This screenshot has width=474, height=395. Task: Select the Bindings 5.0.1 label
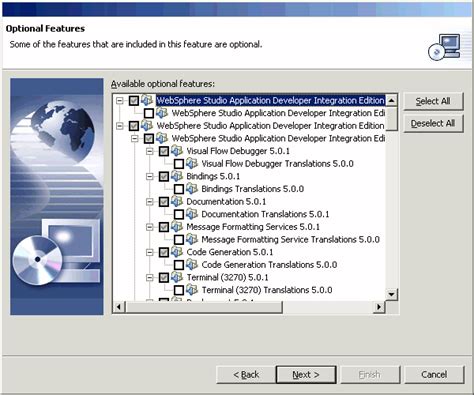[x=213, y=176]
